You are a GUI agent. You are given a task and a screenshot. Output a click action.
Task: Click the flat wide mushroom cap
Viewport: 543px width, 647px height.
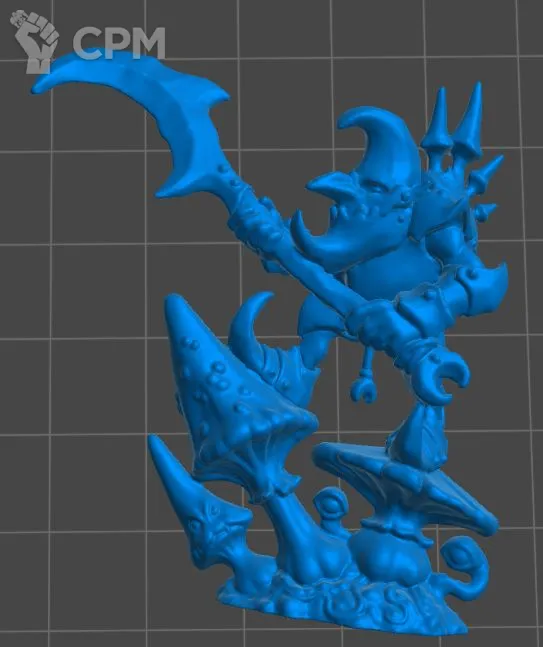[x=406, y=485]
